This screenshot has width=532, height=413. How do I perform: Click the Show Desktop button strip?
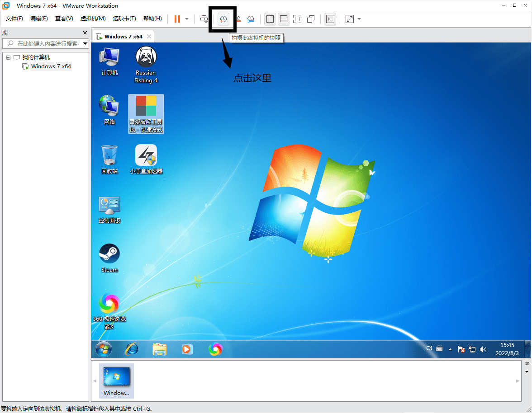pos(528,349)
